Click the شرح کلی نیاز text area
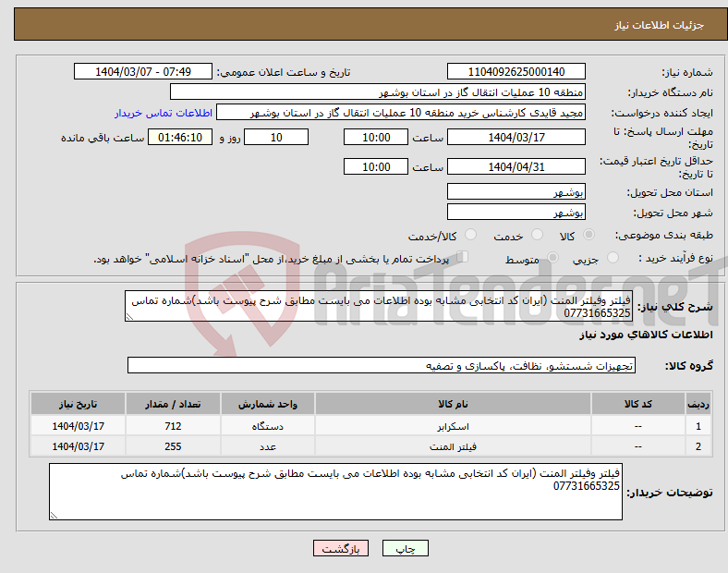Screen dimensions: 728x573 click(379, 306)
